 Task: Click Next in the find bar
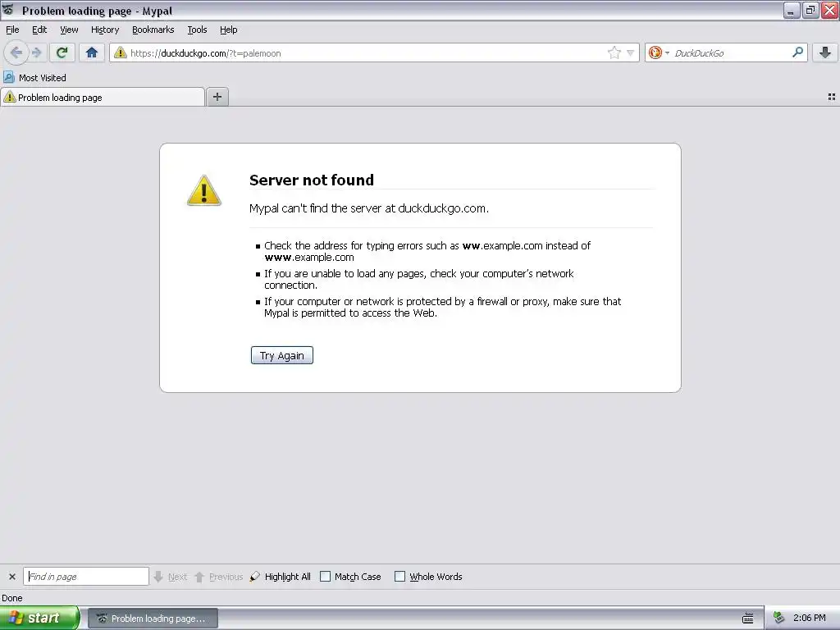(171, 577)
